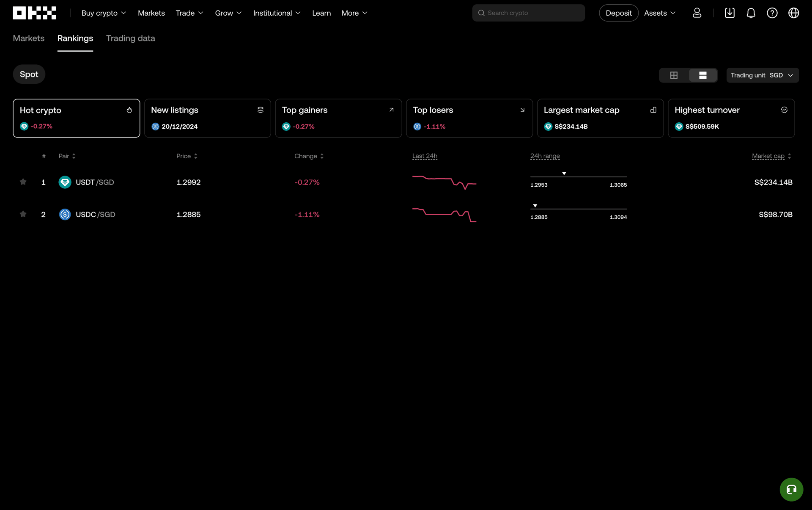
Task: Expand the Trade menu
Action: (189, 13)
